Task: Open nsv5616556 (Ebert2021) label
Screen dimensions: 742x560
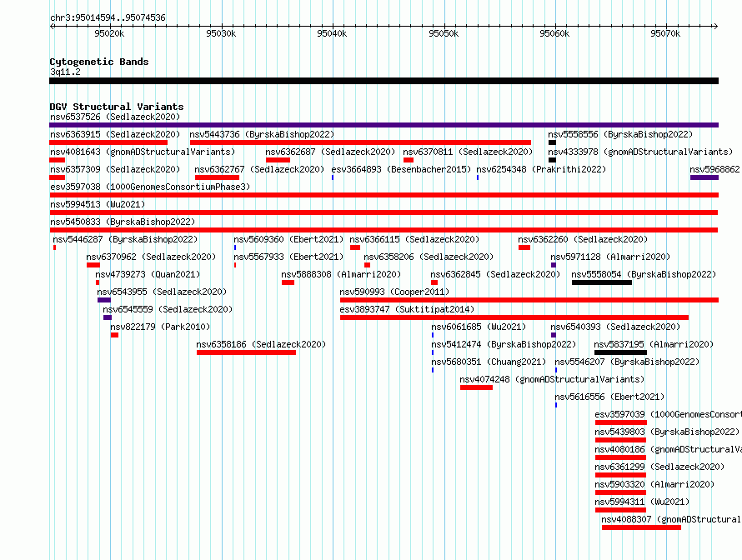Action: click(609, 397)
